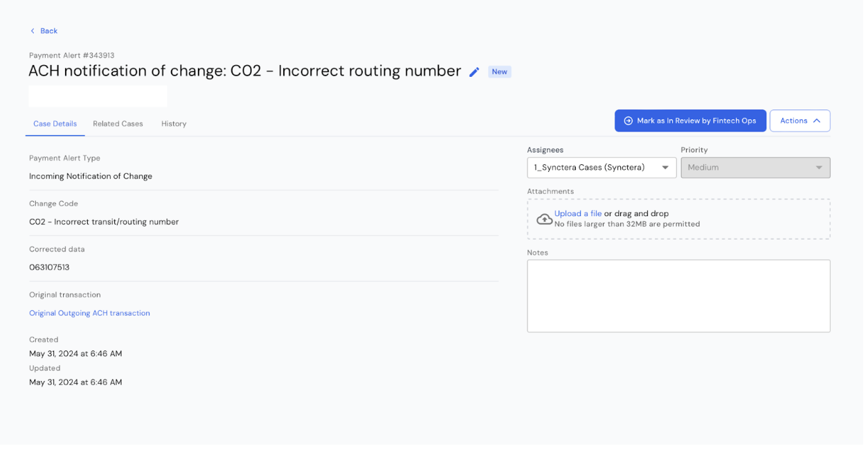Select the 1_Synctera Cases assignee field

(602, 168)
